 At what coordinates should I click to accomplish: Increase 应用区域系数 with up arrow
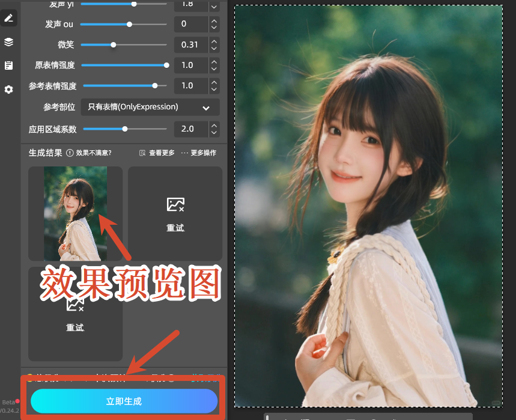(214, 126)
